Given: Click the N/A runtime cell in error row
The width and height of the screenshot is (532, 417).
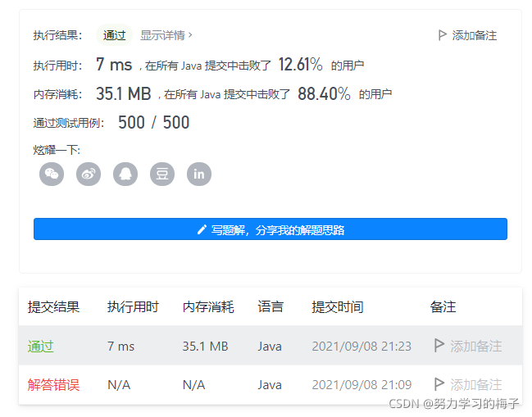Looking at the screenshot, I should coord(119,385).
